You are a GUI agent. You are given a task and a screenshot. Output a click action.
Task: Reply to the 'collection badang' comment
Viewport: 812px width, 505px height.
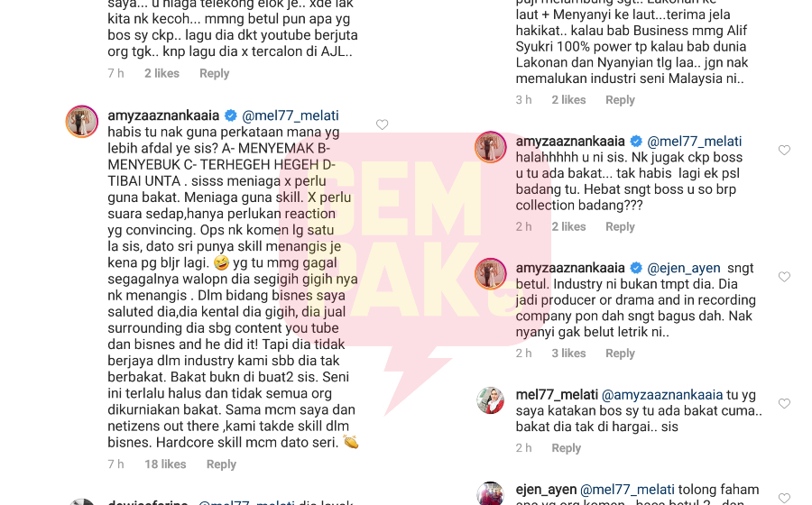[620, 226]
